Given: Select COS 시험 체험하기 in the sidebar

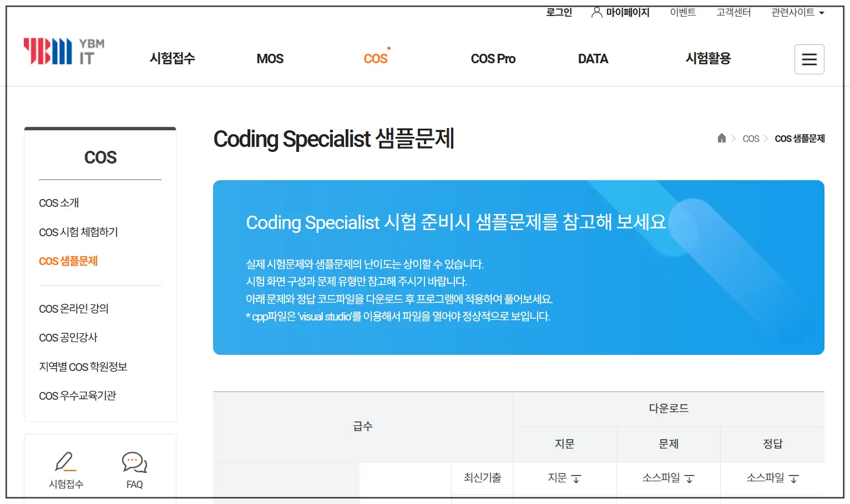Looking at the screenshot, I should pos(78,232).
